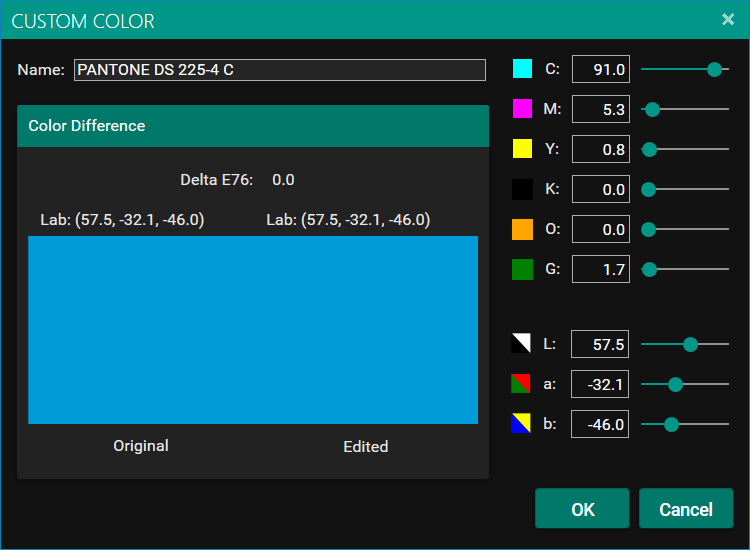Click the cyan color swatch icon
The height and width of the screenshot is (550, 750).
(522, 69)
